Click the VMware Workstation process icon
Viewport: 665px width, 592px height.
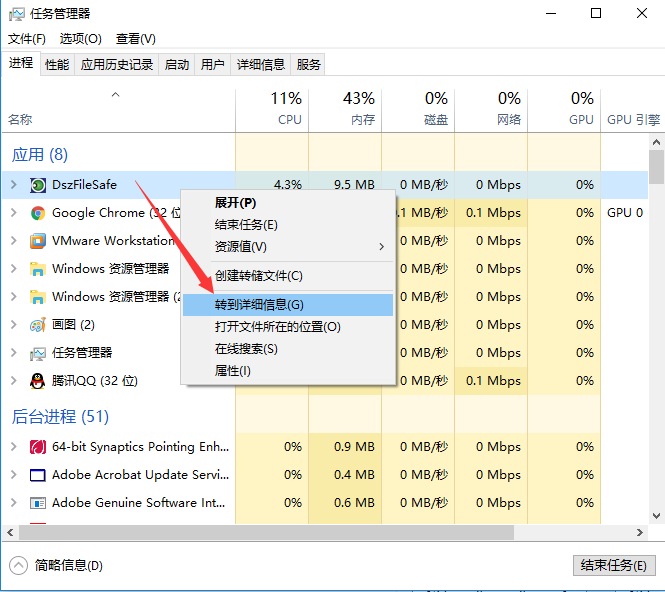(38, 241)
